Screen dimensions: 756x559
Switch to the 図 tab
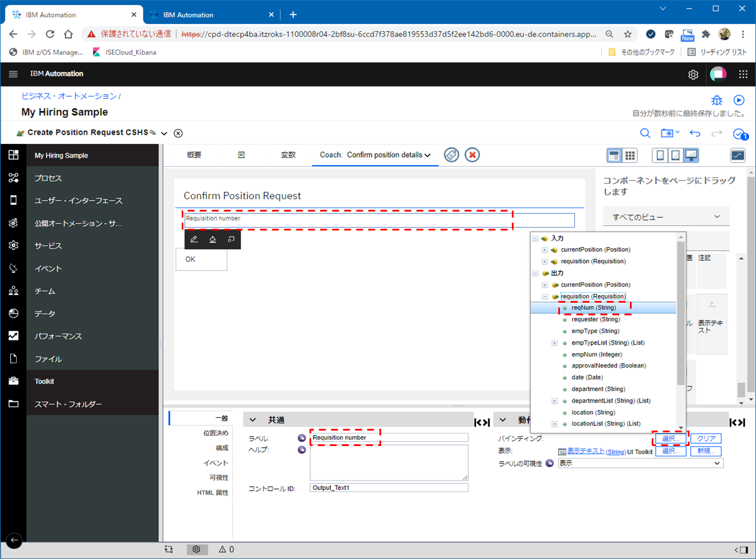241,155
